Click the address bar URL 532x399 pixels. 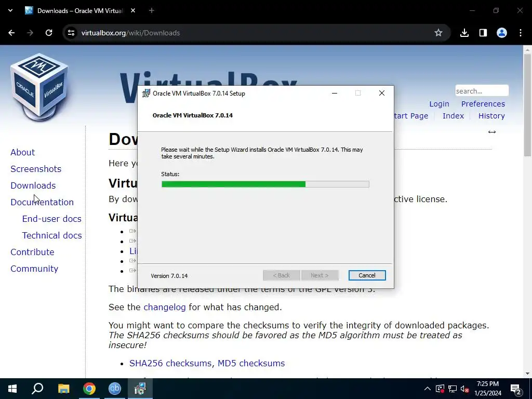pyautogui.click(x=130, y=33)
